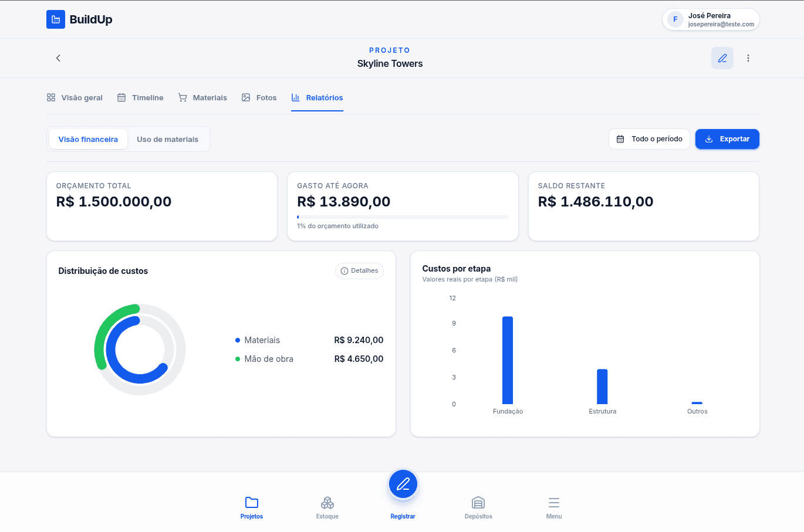Switch to Uso de materiais view

tap(168, 139)
